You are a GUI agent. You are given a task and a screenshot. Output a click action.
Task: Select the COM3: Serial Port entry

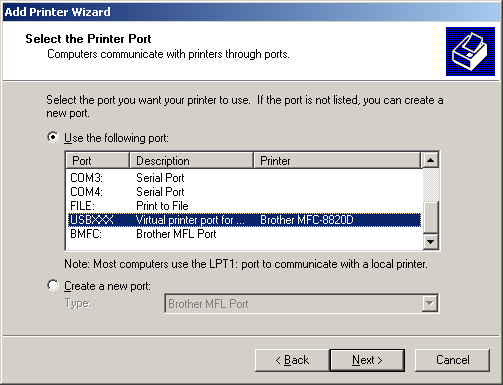click(x=244, y=178)
